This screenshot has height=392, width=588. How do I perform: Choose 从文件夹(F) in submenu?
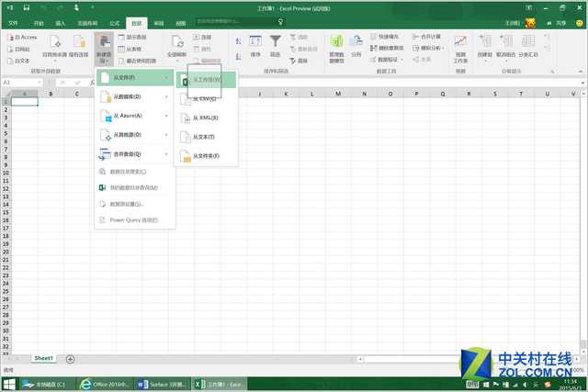206,156
